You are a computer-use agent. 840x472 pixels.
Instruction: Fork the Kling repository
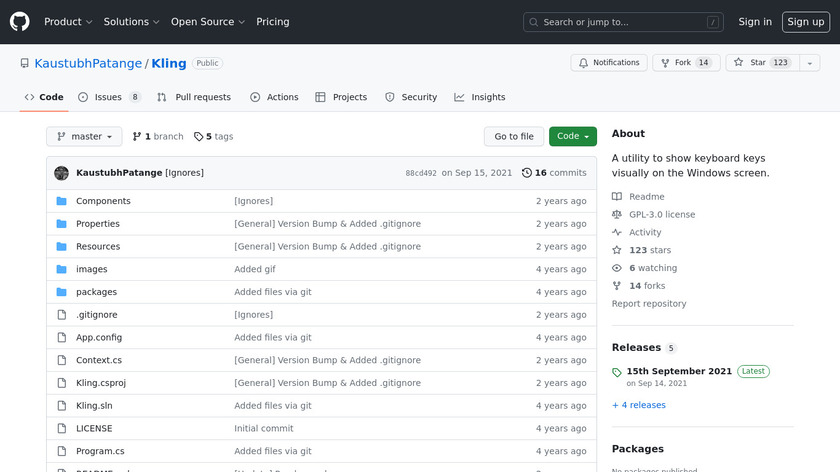(686, 63)
